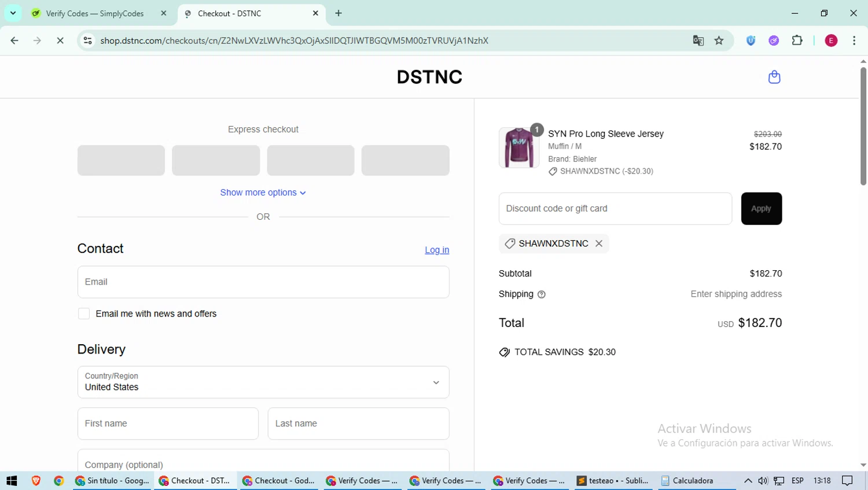Click the Shipping help question mark icon
This screenshot has height=490, width=868.
542,294
